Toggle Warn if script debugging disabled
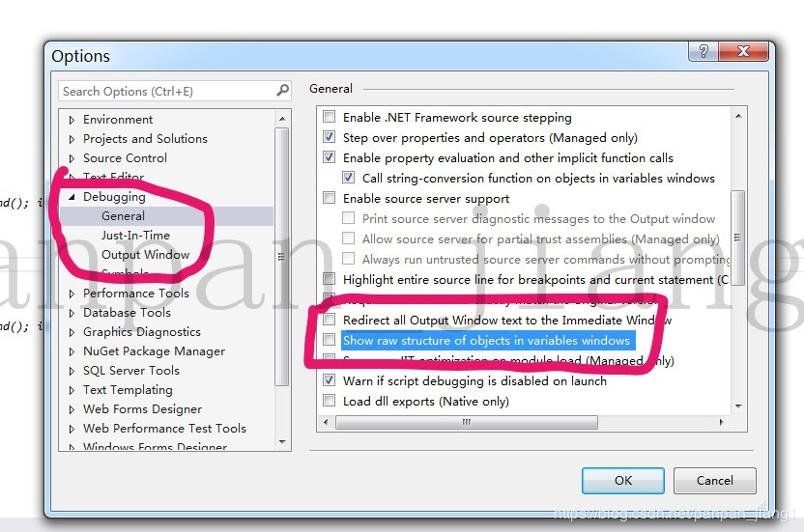 point(330,381)
